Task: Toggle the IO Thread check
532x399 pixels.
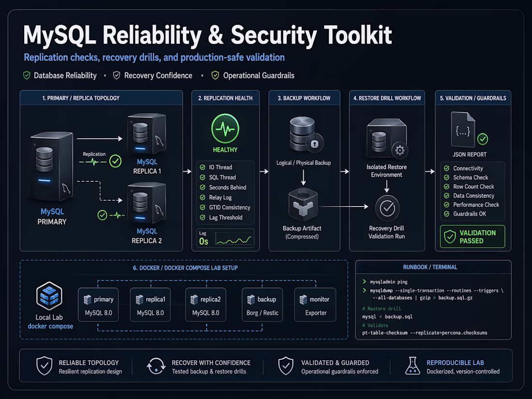Action: point(203,167)
